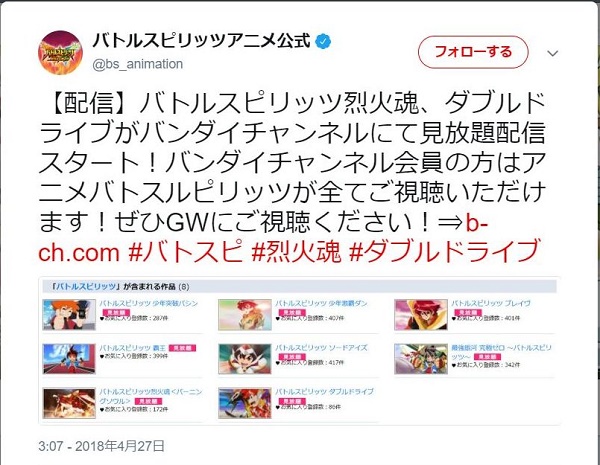This screenshot has height=465, width=600.
Task: Open the ソードアイズ series thumbnail
Action: pos(245,359)
